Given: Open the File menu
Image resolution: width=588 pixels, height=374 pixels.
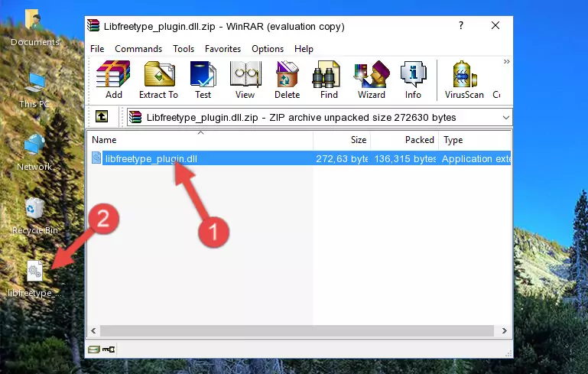Looking at the screenshot, I should click(x=97, y=49).
